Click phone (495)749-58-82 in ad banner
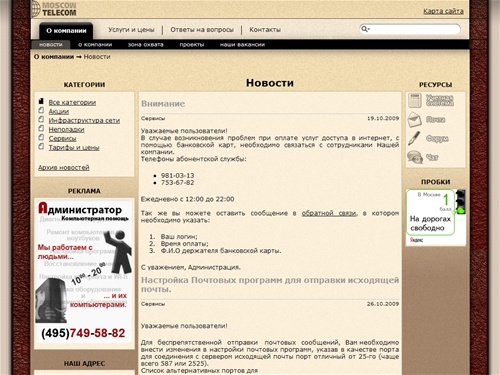Viewport: 500px width, 375px height. 83,333
